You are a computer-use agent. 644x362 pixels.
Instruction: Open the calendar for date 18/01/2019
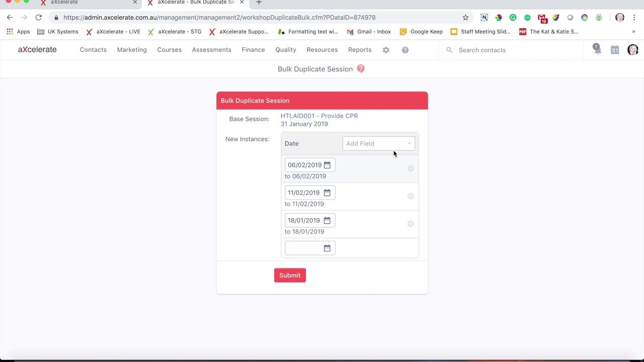pyautogui.click(x=327, y=220)
